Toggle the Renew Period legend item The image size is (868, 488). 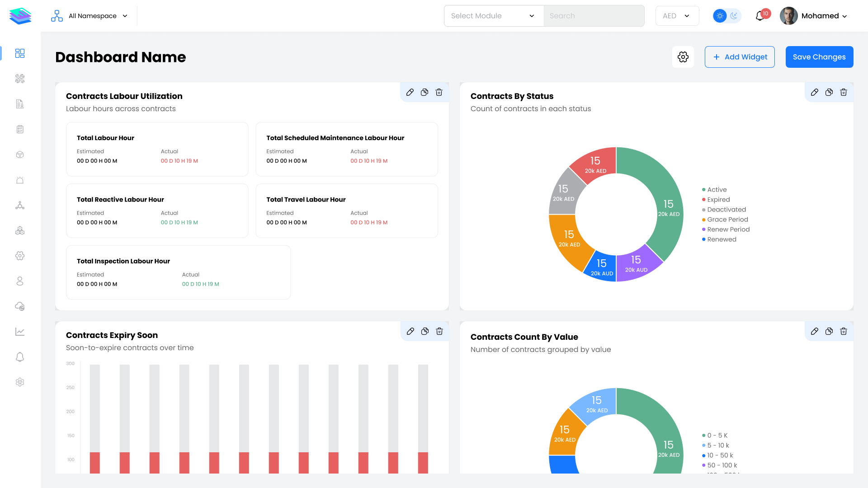tap(726, 230)
